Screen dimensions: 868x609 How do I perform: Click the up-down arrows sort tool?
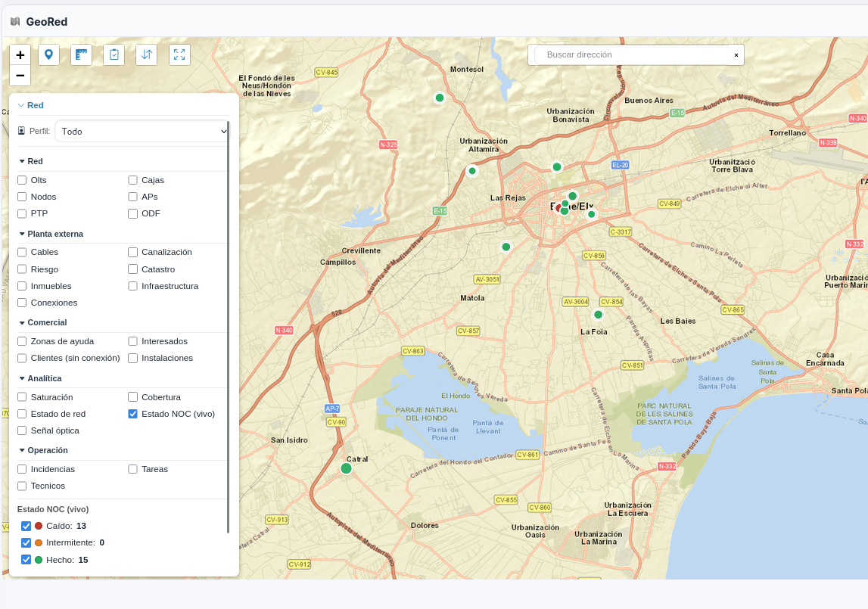147,54
